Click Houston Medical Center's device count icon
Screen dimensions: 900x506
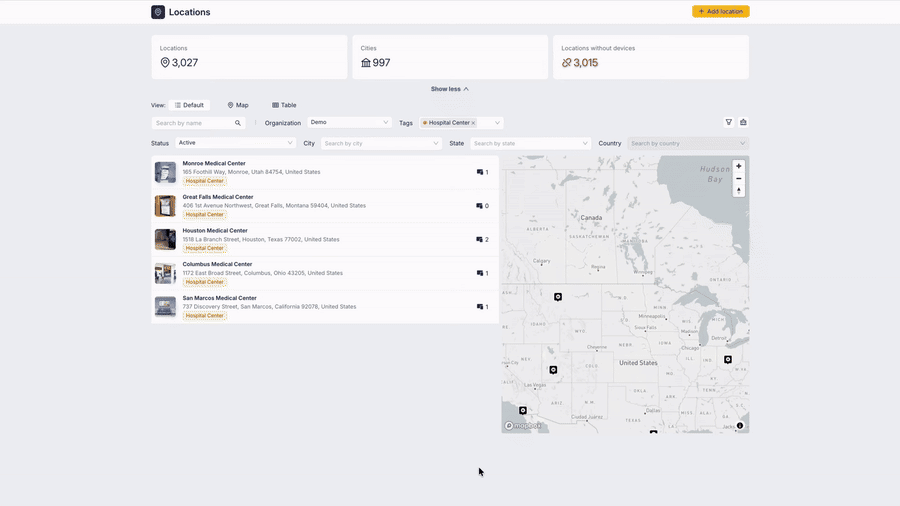[x=479, y=239]
